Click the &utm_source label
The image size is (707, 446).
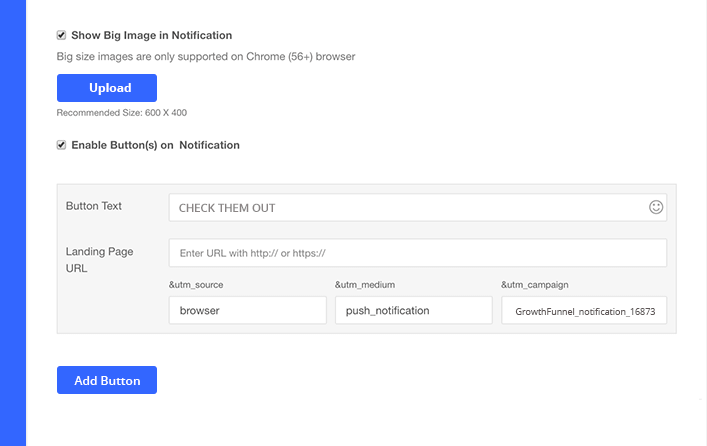pyautogui.click(x=196, y=285)
